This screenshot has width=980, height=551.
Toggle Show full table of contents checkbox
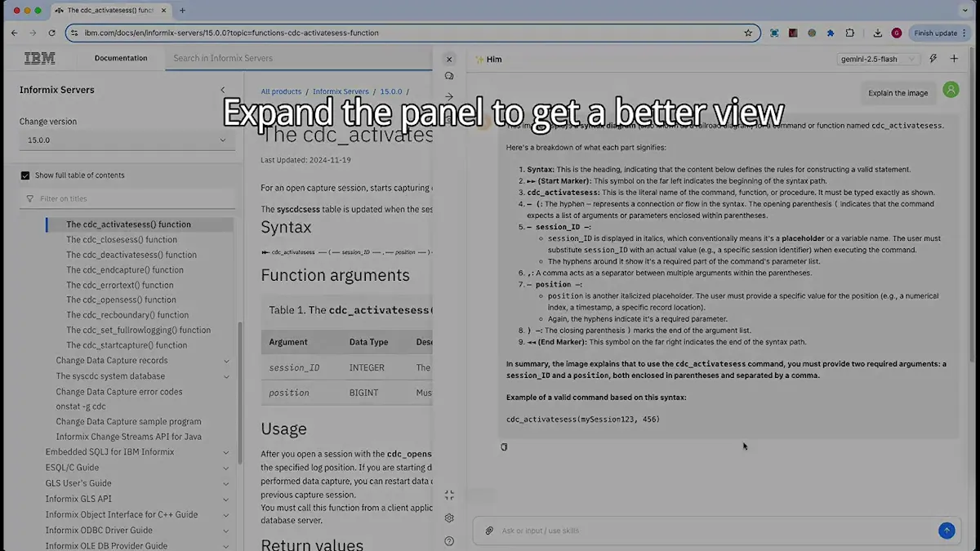25,176
